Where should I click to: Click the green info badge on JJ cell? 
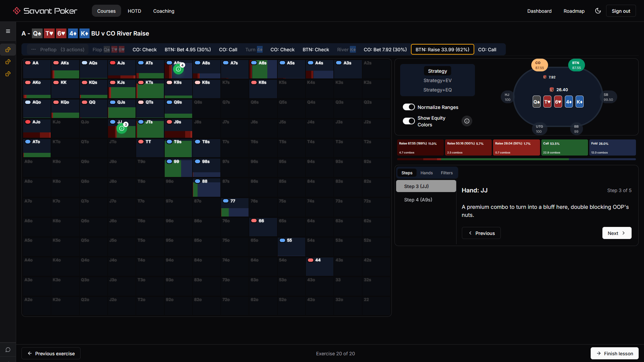tap(121, 128)
